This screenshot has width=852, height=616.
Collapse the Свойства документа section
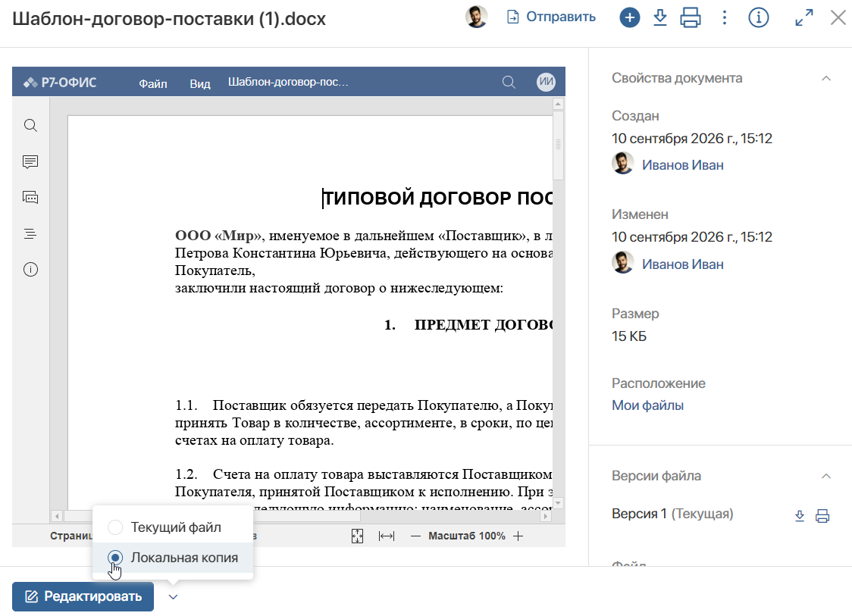826,78
